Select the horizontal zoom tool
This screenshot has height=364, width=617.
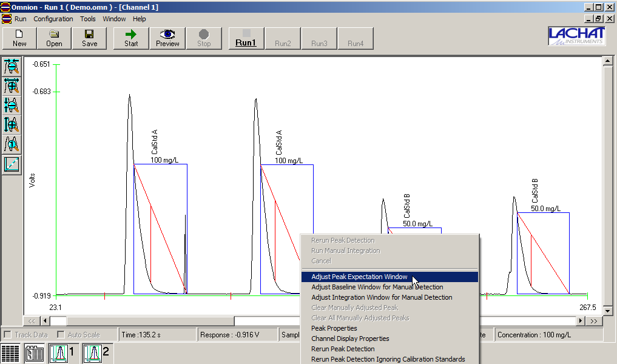(x=11, y=67)
